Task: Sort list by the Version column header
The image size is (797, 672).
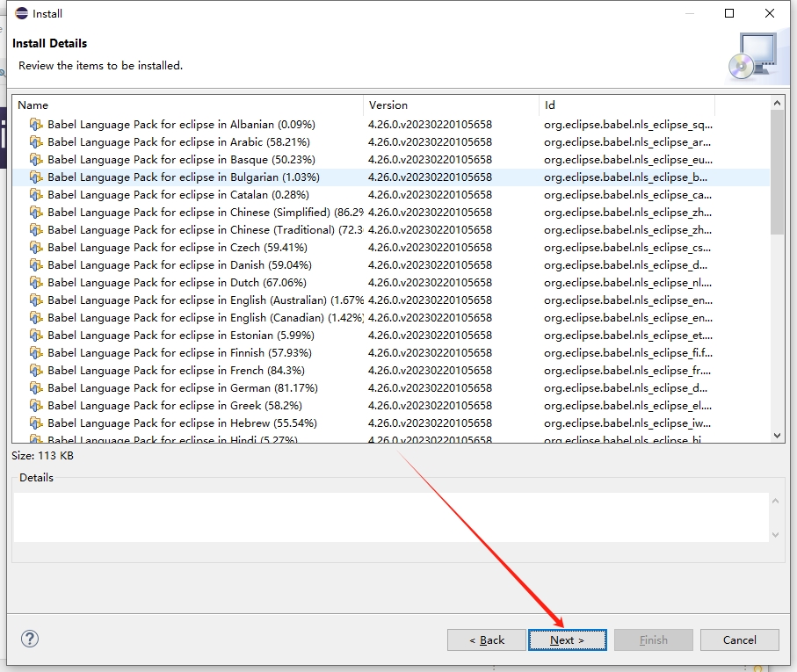Action: tap(451, 105)
